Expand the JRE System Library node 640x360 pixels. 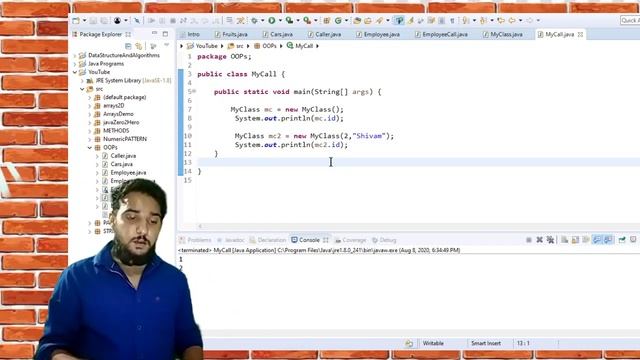pos(82,81)
